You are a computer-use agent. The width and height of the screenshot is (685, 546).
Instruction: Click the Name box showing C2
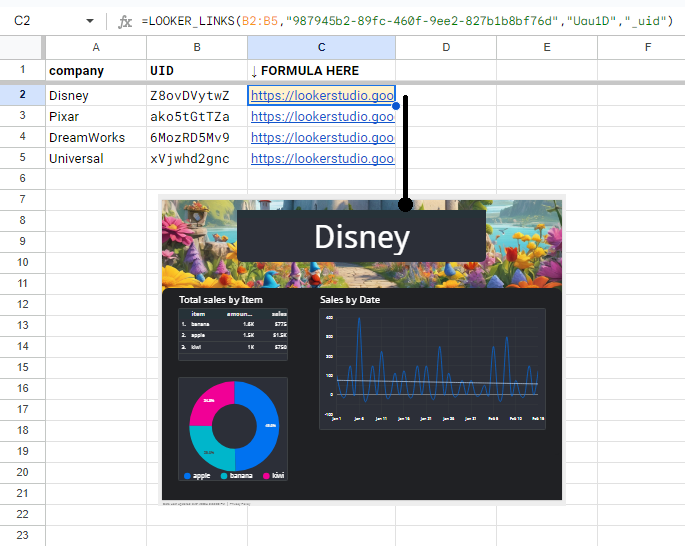pyautogui.click(x=22, y=21)
